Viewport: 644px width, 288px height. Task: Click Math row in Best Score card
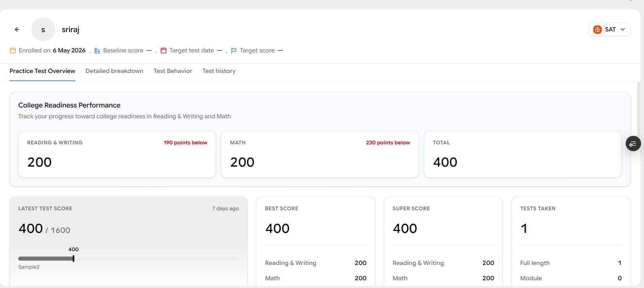[316, 278]
